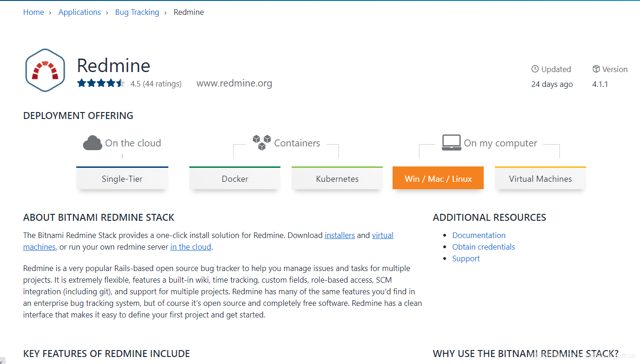Select the Docker deployment option
The image size is (640, 364).
(234, 179)
